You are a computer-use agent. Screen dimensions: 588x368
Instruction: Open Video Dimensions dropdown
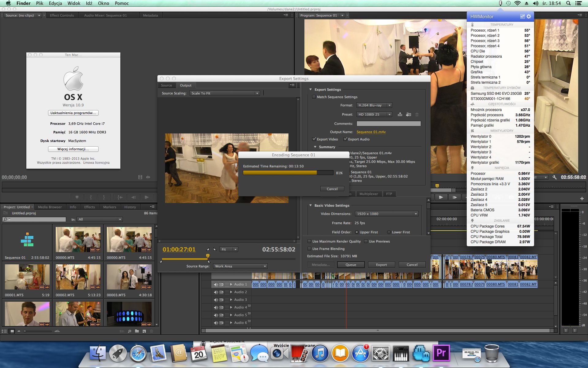pyautogui.click(x=387, y=214)
